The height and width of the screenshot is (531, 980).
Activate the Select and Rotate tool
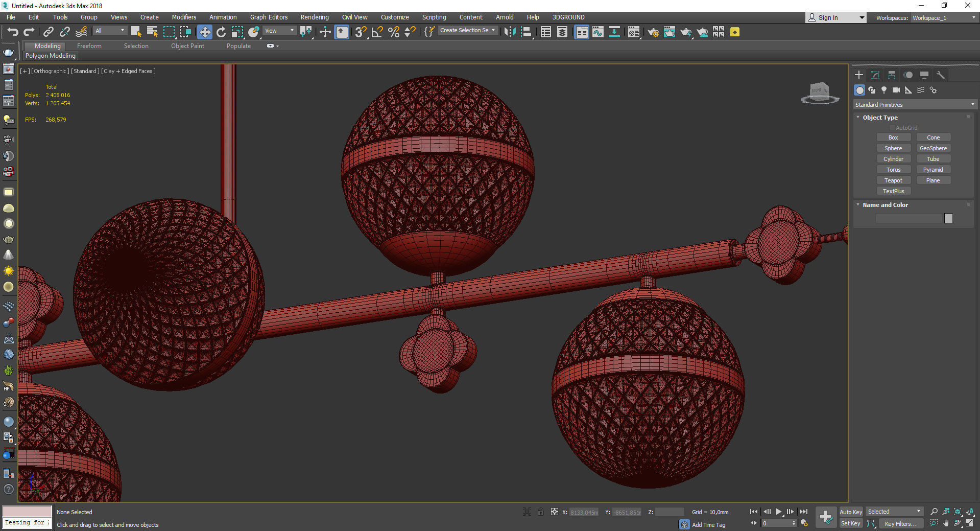221,32
